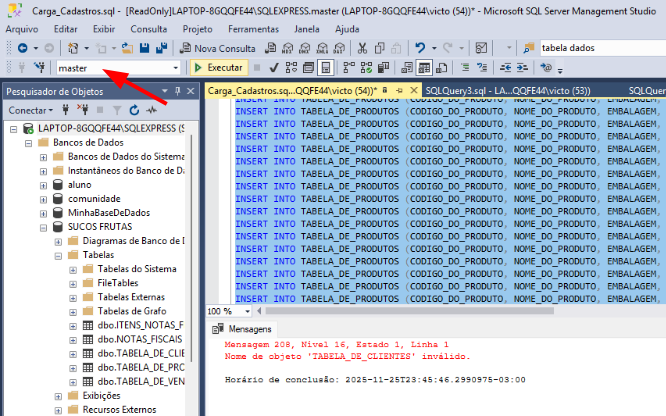Click the new project icon
The height and width of the screenshot is (416, 666).
(x=73, y=48)
